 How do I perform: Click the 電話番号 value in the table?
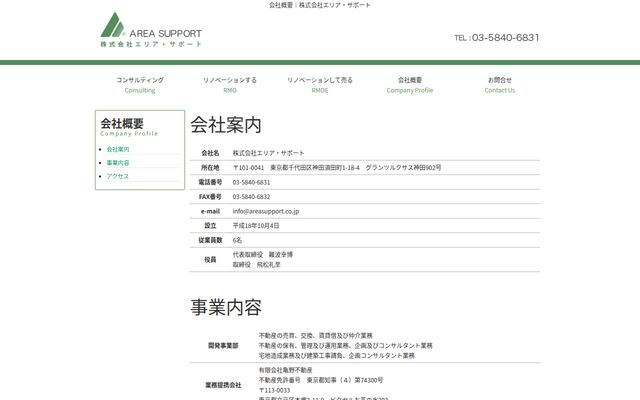(251, 182)
